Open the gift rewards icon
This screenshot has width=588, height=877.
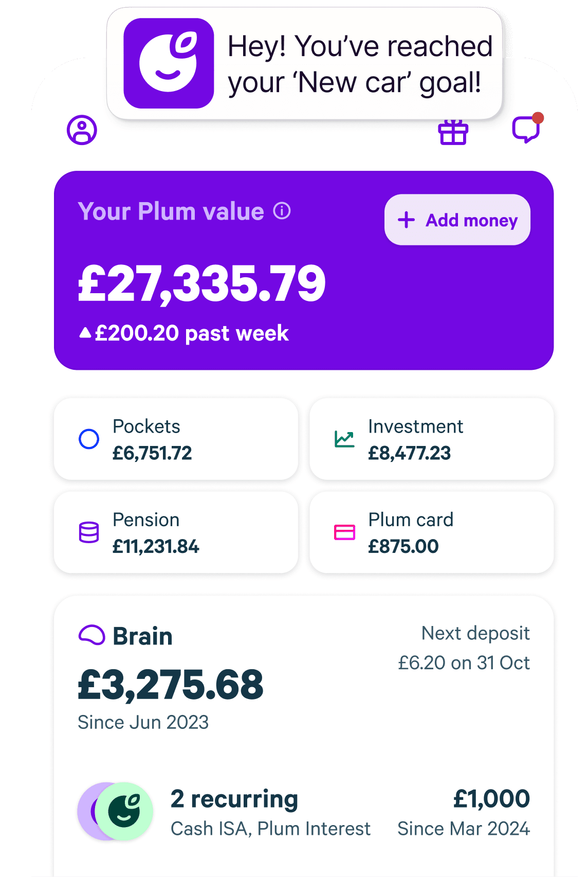point(453,132)
